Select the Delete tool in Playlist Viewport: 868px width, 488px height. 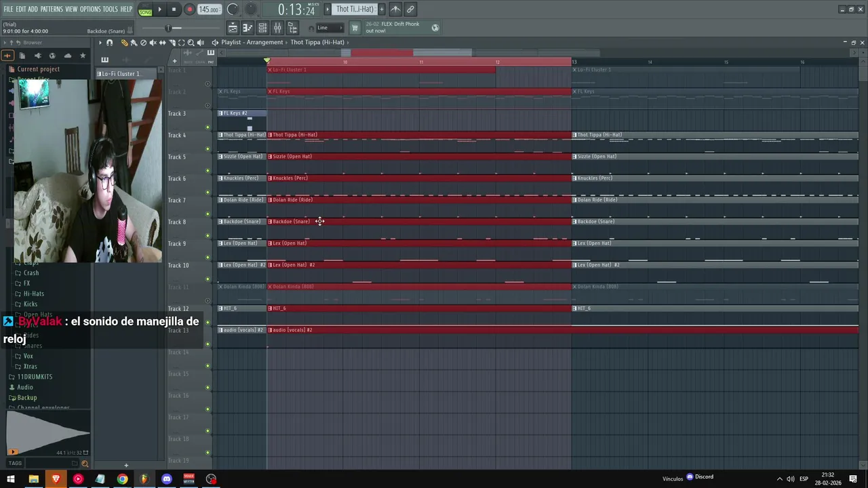(x=143, y=43)
